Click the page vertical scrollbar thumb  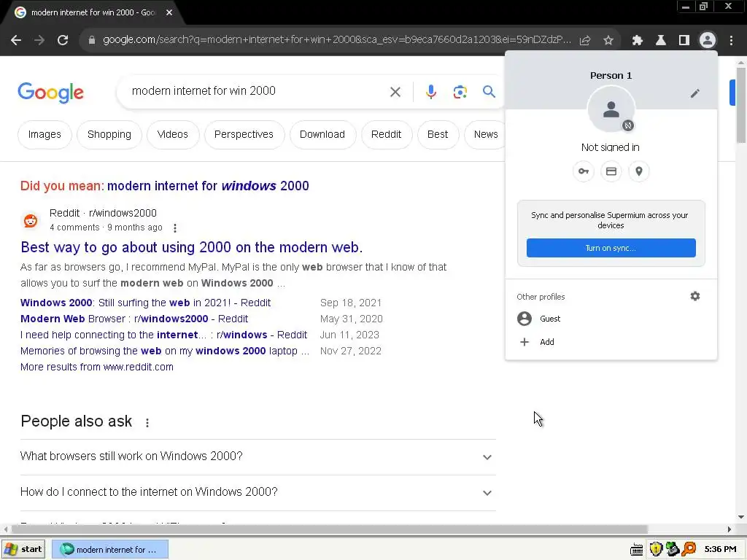pos(741,105)
